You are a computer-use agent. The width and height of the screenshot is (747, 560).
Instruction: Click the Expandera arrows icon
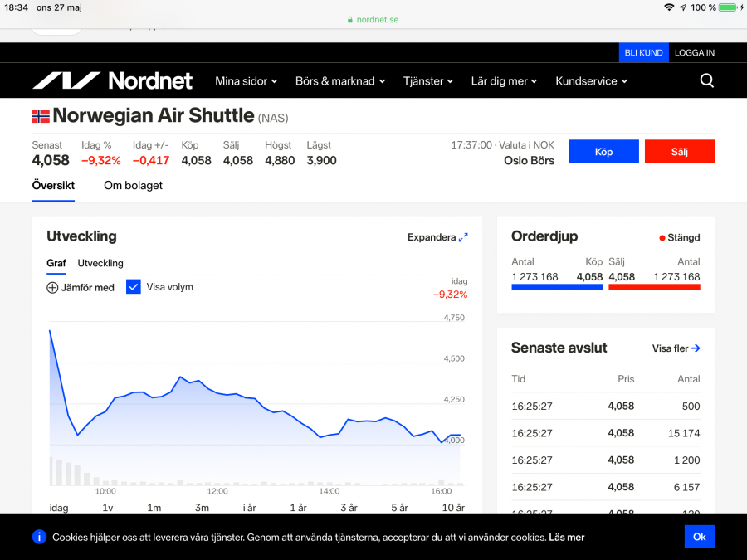pyautogui.click(x=463, y=237)
